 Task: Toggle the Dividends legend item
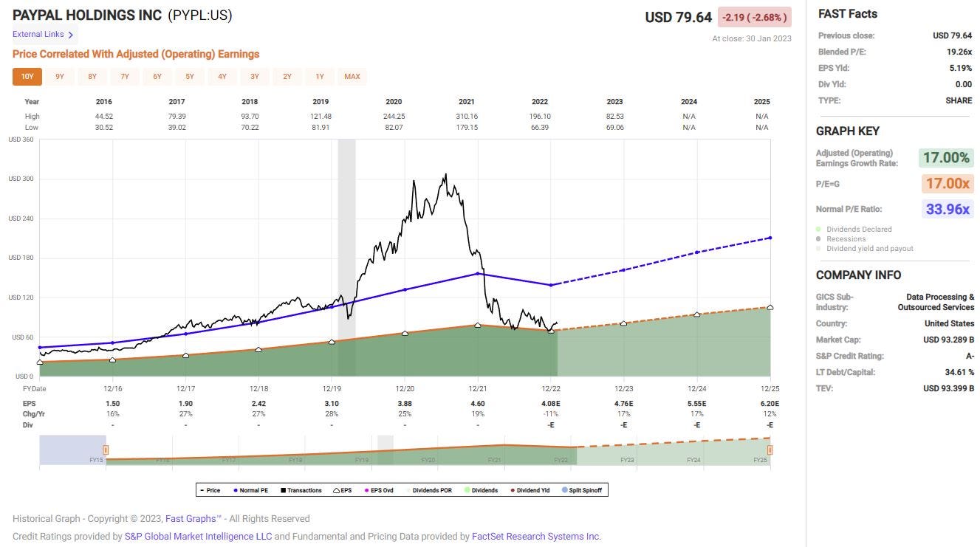click(482, 490)
